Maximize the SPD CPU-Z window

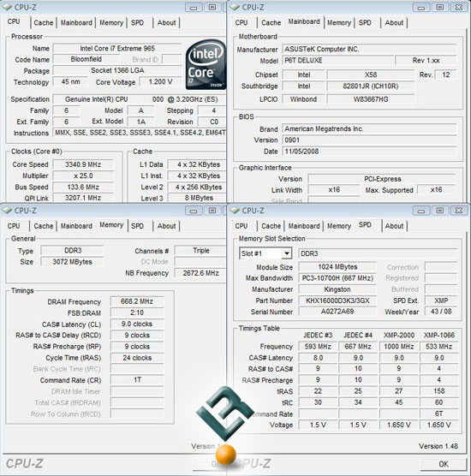pos(439,211)
